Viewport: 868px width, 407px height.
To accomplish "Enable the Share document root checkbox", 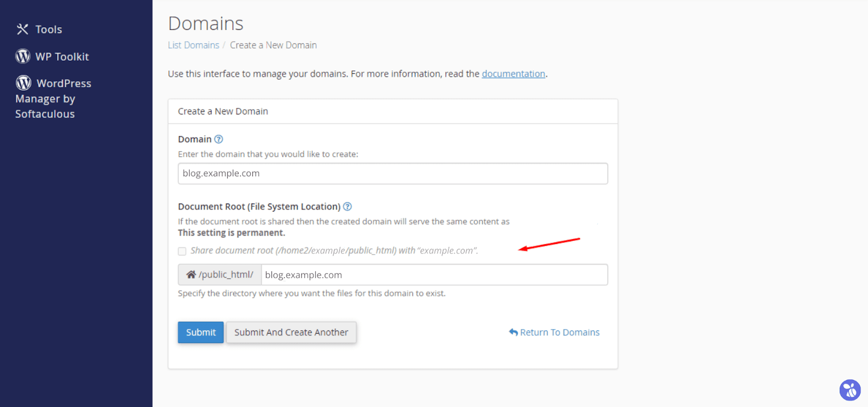I will [x=182, y=251].
